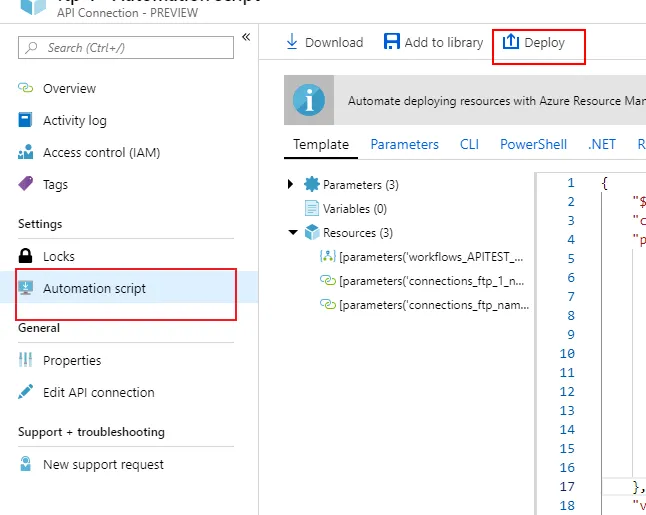Select the connections_ftp_nam resource entry

tap(434, 305)
